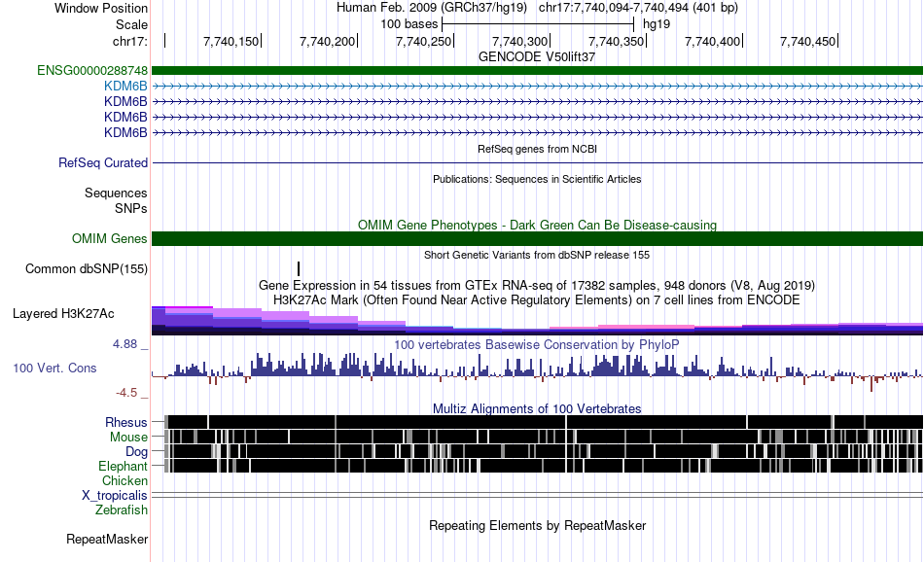Select the Dog alignment row label
Screen dimensions: 924x562
[x=137, y=451]
